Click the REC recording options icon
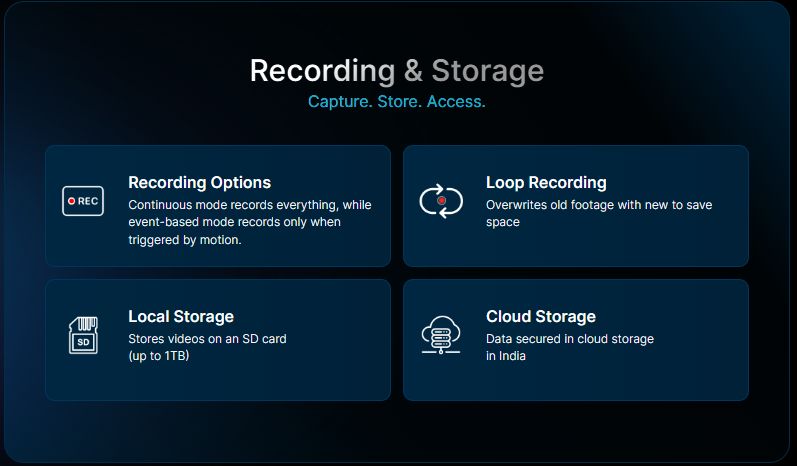This screenshot has width=797, height=466. point(83,201)
